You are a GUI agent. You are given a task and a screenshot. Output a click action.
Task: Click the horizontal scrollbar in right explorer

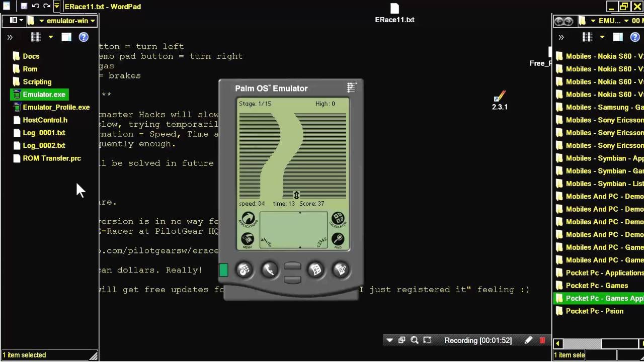[x=582, y=343]
